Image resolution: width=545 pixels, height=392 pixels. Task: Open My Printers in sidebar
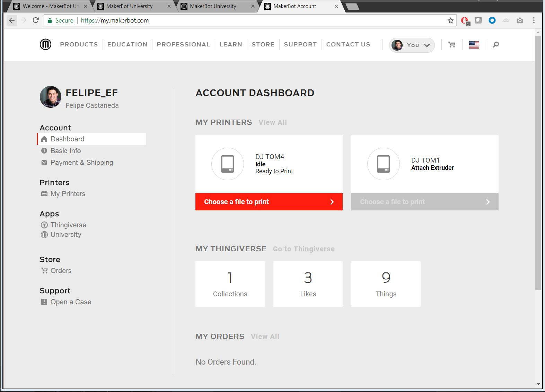coord(68,194)
